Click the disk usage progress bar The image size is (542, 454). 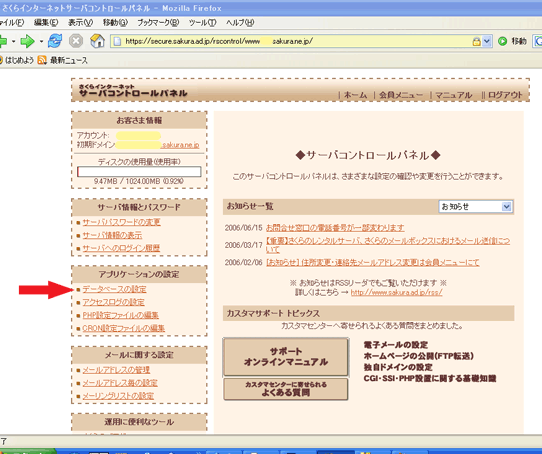[x=139, y=172]
